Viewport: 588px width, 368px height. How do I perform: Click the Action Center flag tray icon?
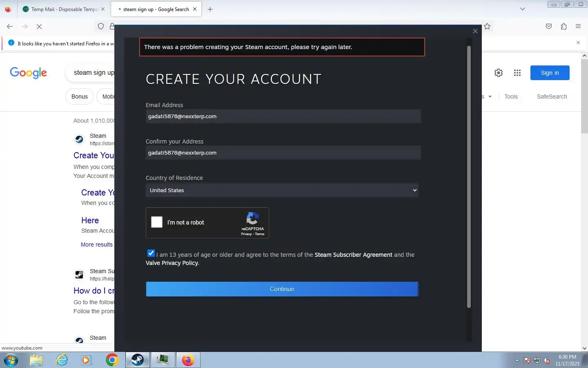coord(527,360)
